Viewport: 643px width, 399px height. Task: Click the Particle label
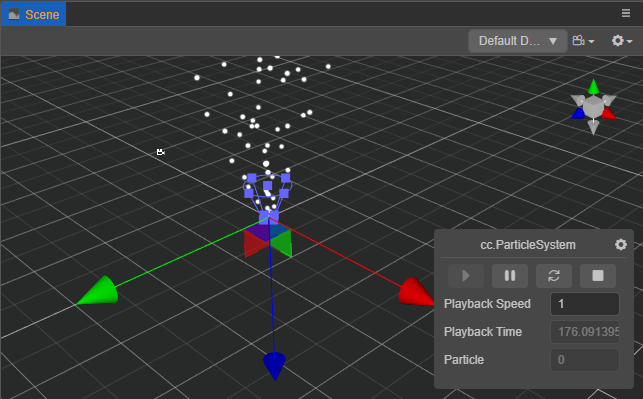[x=464, y=360]
